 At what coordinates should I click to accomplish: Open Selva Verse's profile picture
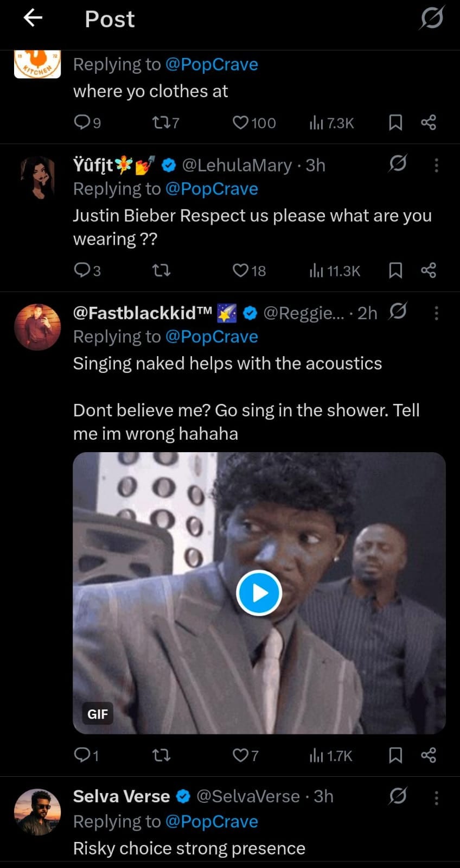(x=37, y=812)
